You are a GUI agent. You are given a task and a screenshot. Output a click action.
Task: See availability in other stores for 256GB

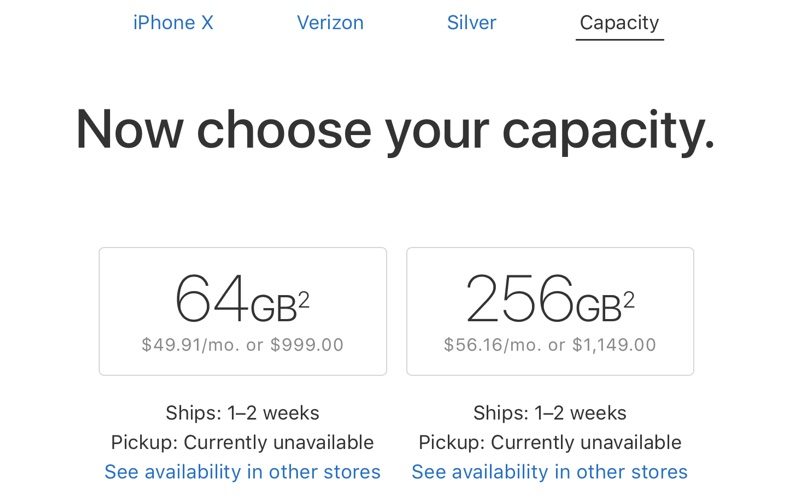click(x=550, y=471)
